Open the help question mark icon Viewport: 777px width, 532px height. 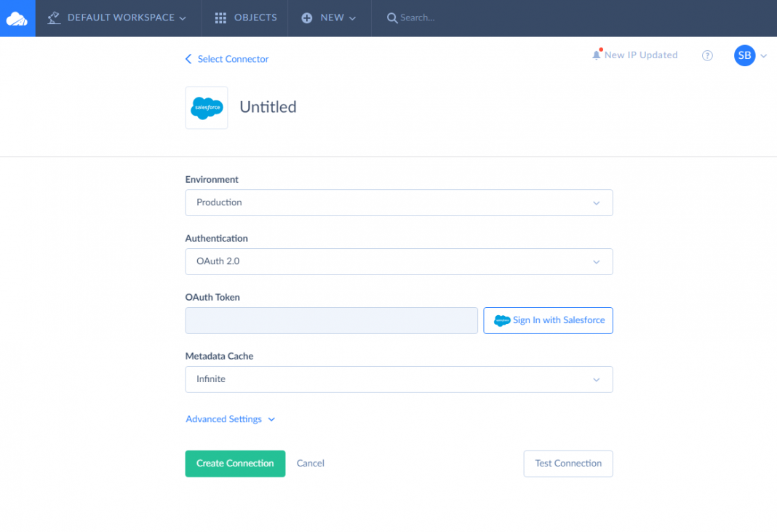click(707, 55)
